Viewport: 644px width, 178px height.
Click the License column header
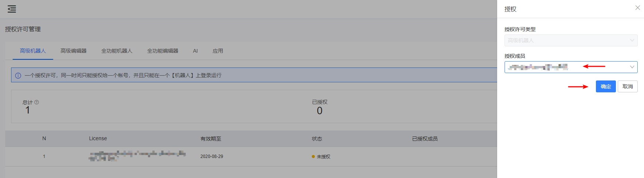click(98, 138)
